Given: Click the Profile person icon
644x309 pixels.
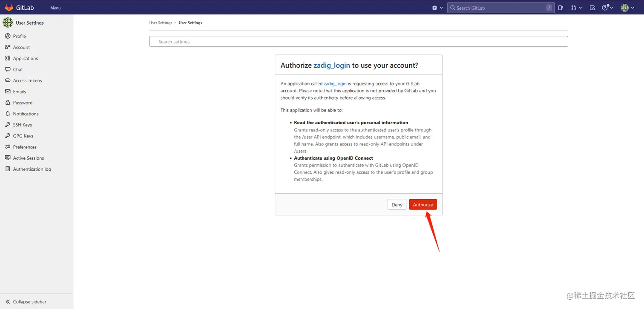Looking at the screenshot, I should [x=8, y=36].
